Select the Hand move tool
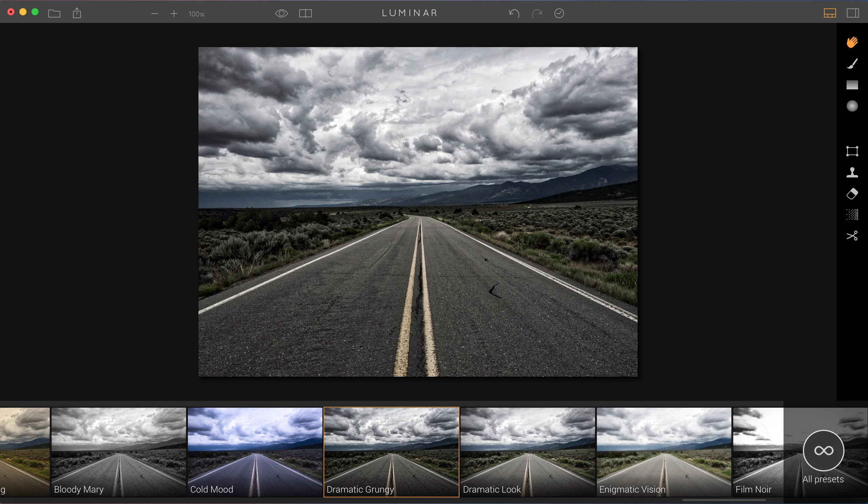This screenshot has height=504, width=868. [x=852, y=42]
